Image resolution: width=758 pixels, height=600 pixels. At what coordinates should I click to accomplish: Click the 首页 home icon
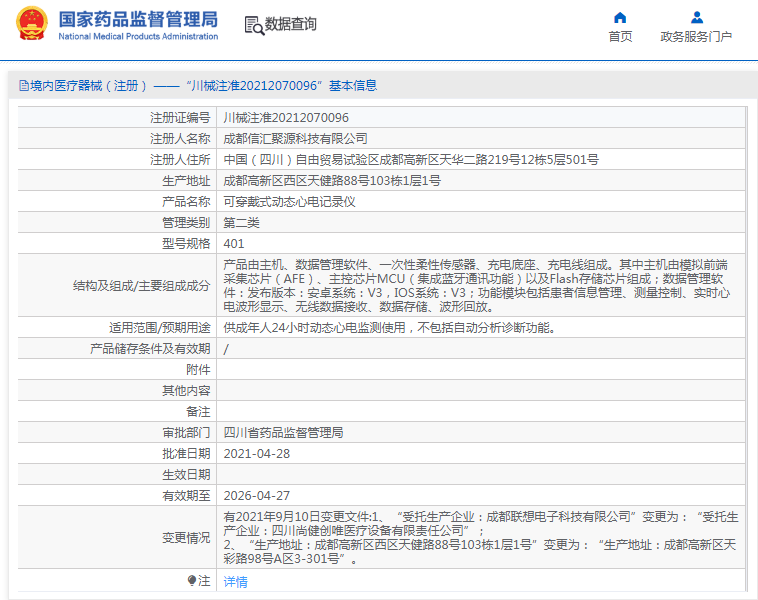click(620, 18)
